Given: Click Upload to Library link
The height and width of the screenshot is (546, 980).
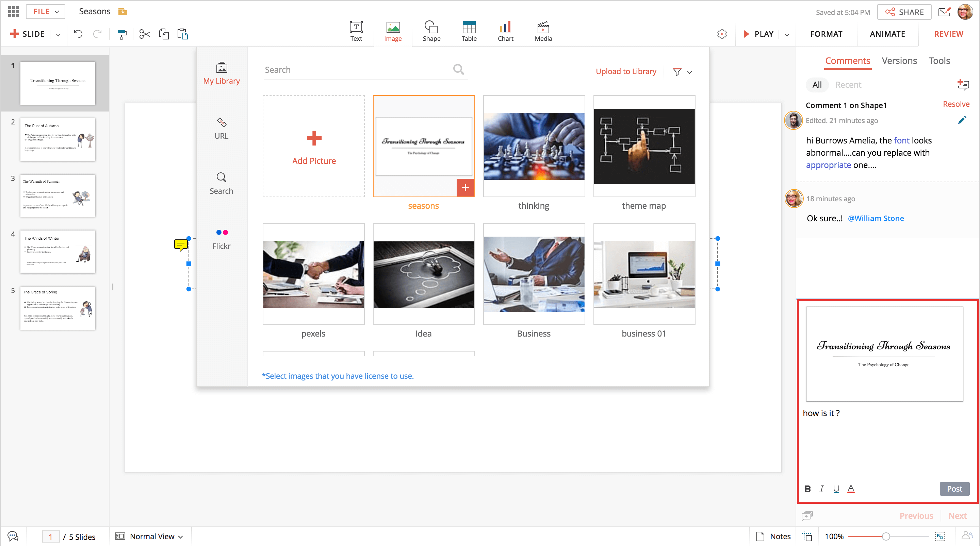Looking at the screenshot, I should click(626, 71).
